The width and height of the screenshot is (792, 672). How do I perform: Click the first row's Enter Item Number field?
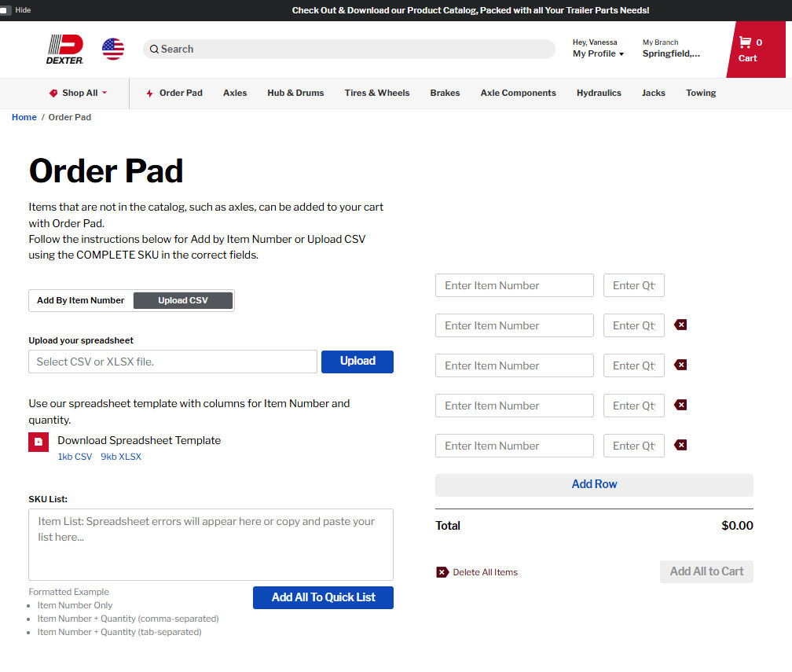tap(514, 285)
